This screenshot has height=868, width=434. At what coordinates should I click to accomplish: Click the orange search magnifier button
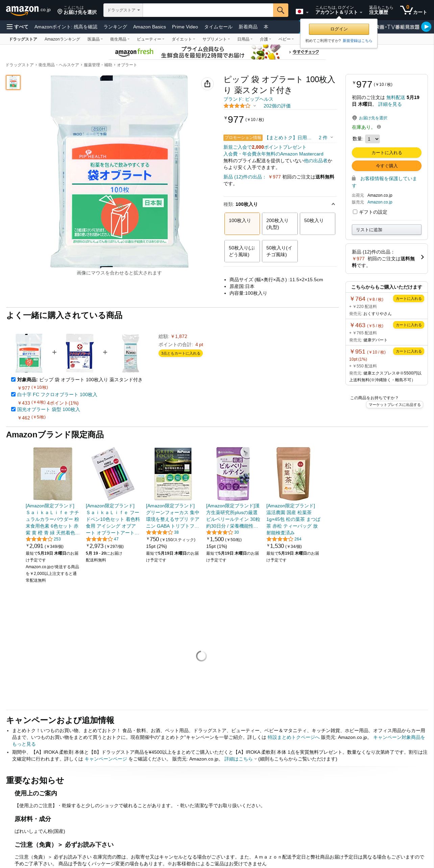[x=281, y=10]
